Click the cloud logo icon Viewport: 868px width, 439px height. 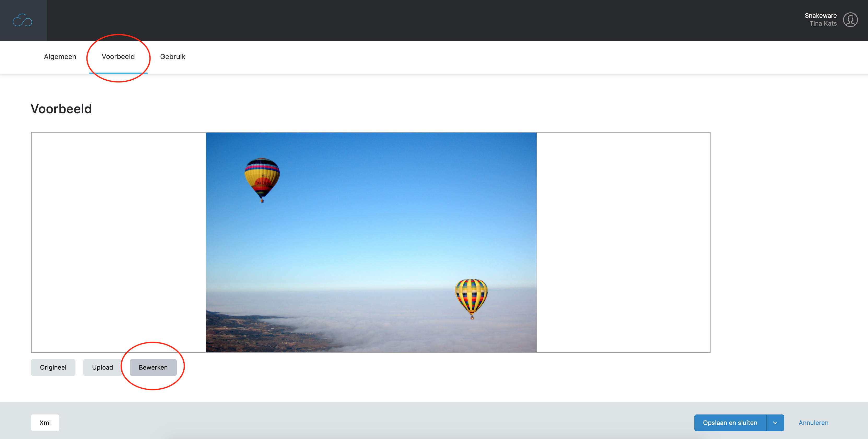(22, 20)
